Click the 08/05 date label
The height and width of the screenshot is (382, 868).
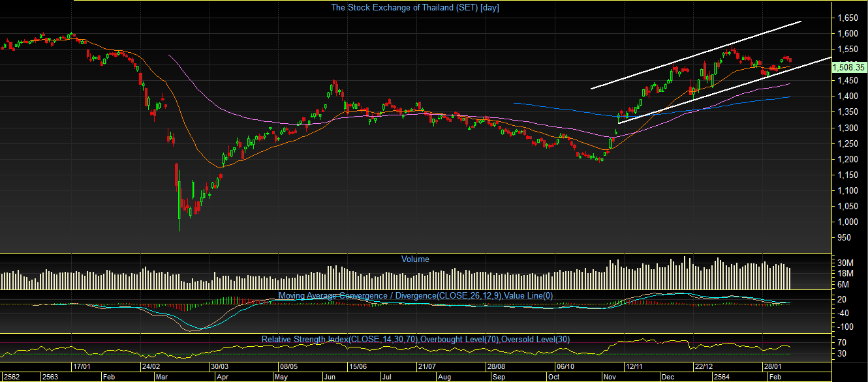click(288, 367)
